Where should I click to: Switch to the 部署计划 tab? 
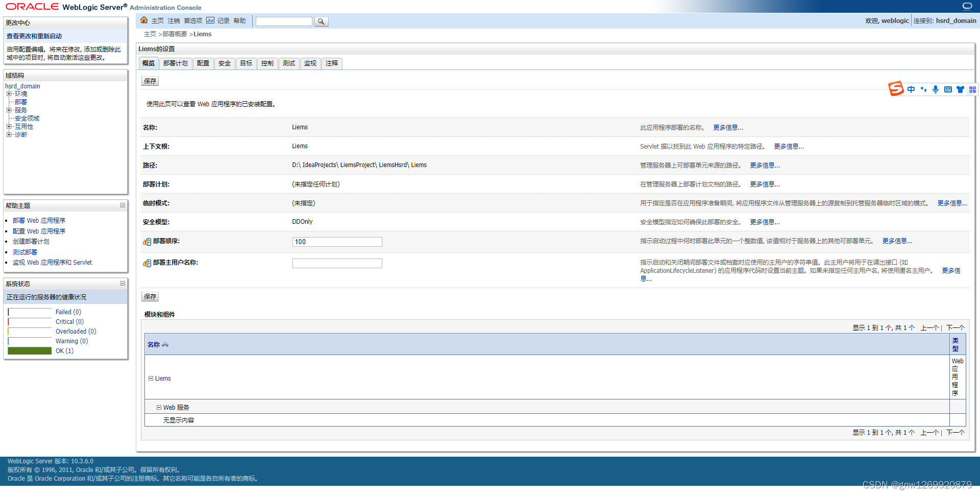tap(176, 63)
